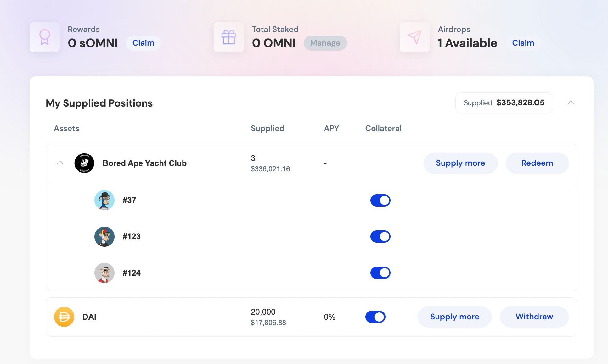Open ape #37 thumbnail
This screenshot has height=364, width=608.
[104, 200]
